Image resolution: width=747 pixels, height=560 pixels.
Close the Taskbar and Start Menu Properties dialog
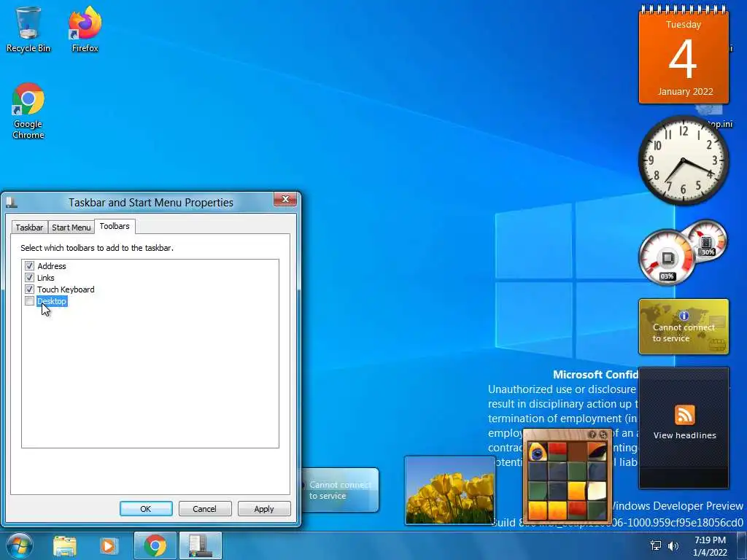pos(285,199)
